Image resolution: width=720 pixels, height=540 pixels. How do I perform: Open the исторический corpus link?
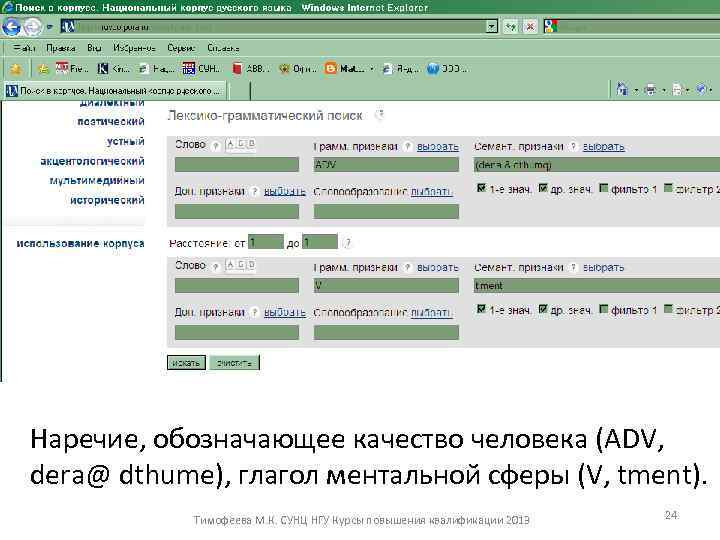(x=107, y=200)
